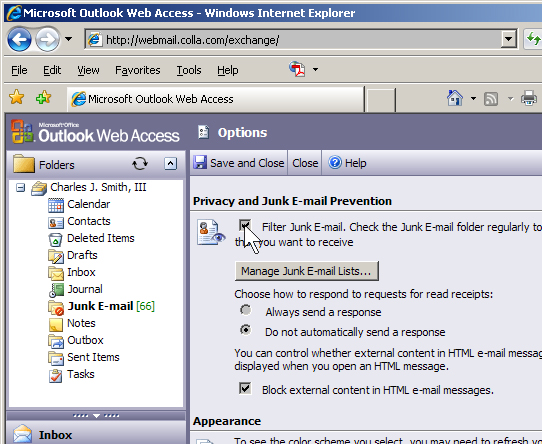The width and height of the screenshot is (542, 444).
Task: Click the Privacy and Junk E-mail Prevention heading
Action: click(x=292, y=201)
